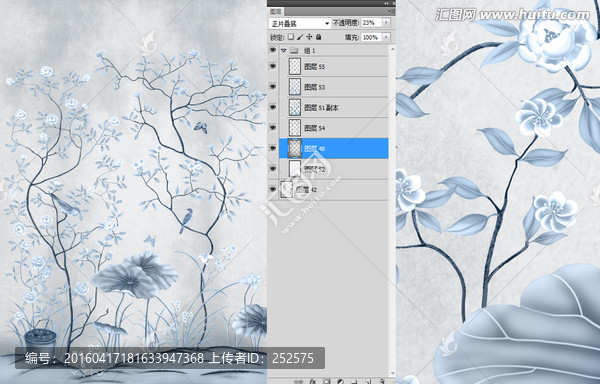Screen dimensions: 600x384
Task: Select the thumbnail of layer 图层 51 副本
Action: [x=295, y=107]
